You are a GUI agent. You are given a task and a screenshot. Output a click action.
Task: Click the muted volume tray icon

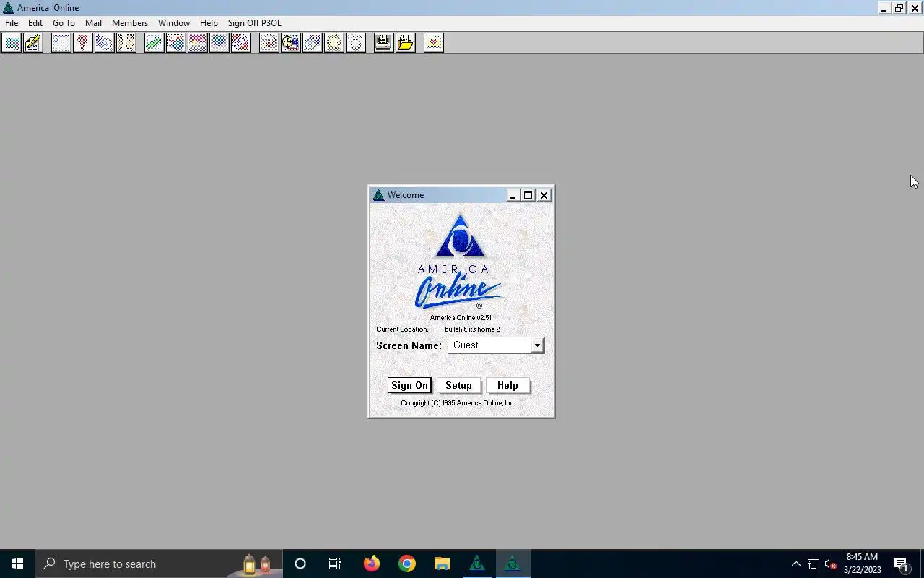[x=831, y=564]
